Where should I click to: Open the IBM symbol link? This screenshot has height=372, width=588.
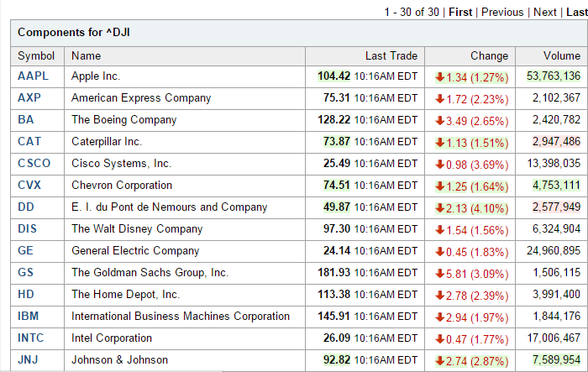[x=28, y=316]
